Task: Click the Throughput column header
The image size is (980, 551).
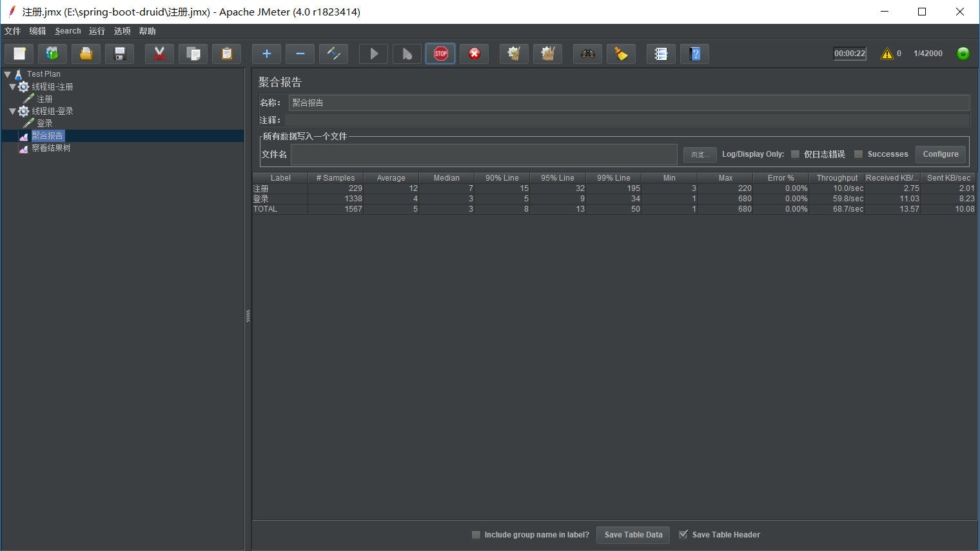Action: [837, 178]
